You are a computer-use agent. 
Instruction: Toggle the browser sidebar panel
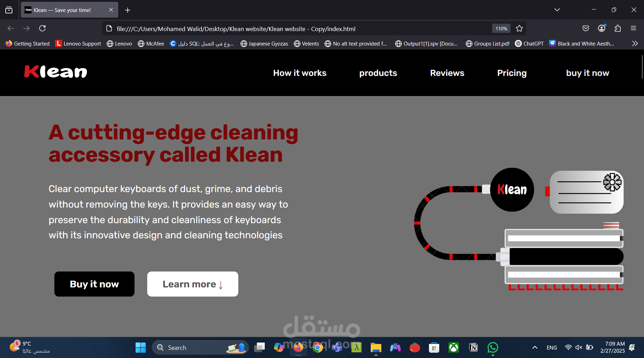[x=9, y=10]
